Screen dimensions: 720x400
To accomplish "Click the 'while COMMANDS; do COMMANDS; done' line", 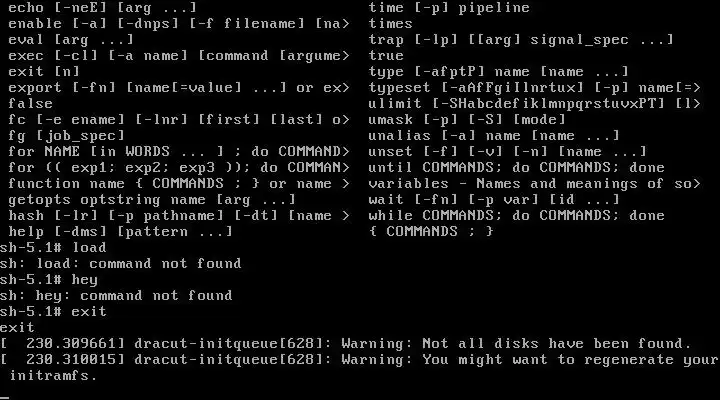I will pyautogui.click(x=516, y=216).
